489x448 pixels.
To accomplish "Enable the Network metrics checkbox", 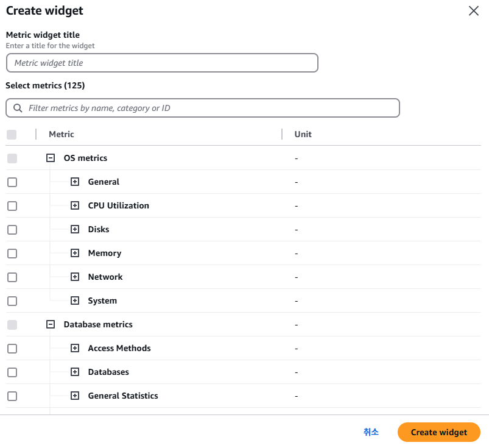I will click(x=12, y=277).
